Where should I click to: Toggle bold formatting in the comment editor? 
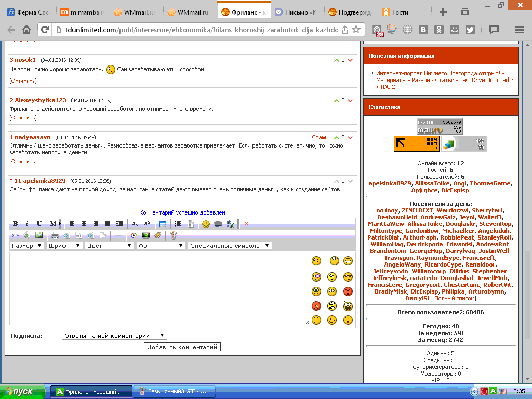pyautogui.click(x=16, y=224)
